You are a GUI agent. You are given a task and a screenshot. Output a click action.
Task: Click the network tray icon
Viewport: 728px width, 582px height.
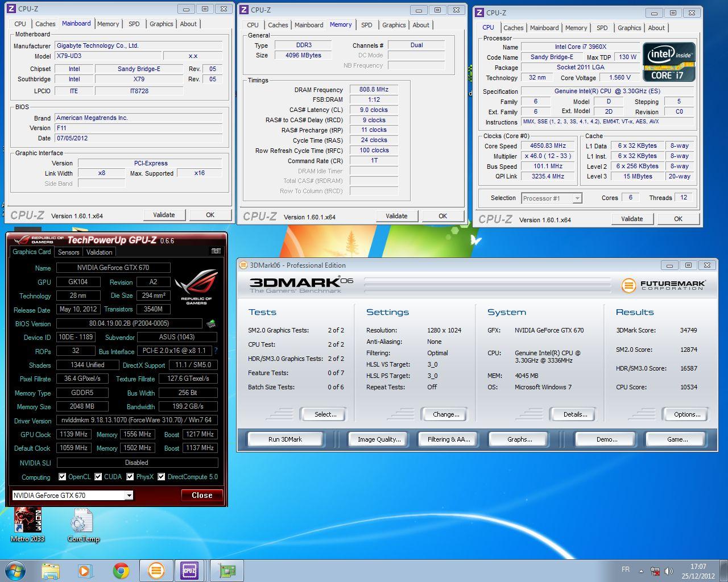click(655, 571)
